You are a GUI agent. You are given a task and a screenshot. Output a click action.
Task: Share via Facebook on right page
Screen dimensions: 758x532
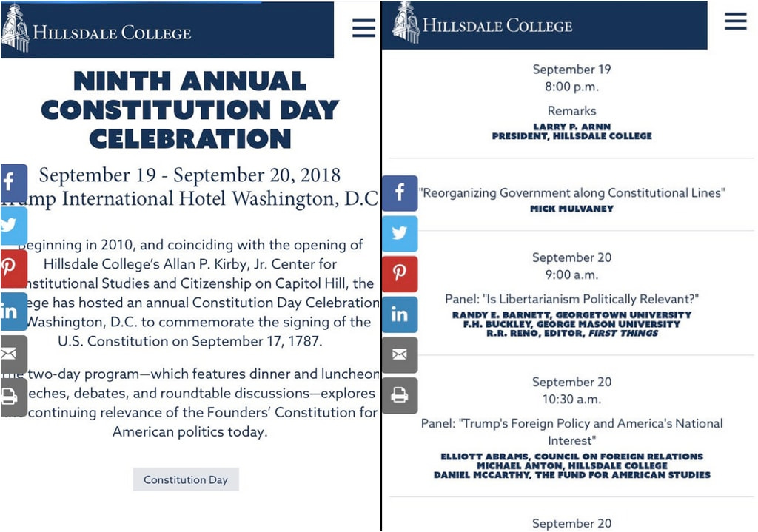click(400, 193)
